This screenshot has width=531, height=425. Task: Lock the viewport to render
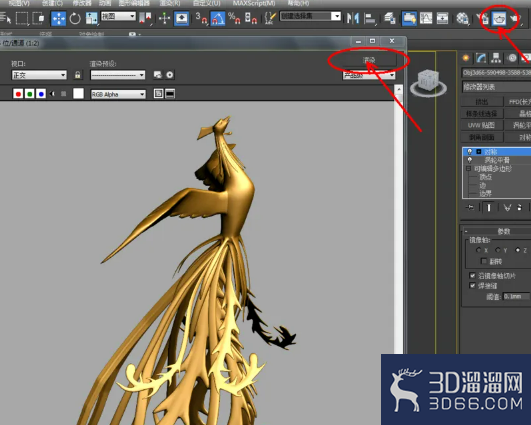[78, 75]
